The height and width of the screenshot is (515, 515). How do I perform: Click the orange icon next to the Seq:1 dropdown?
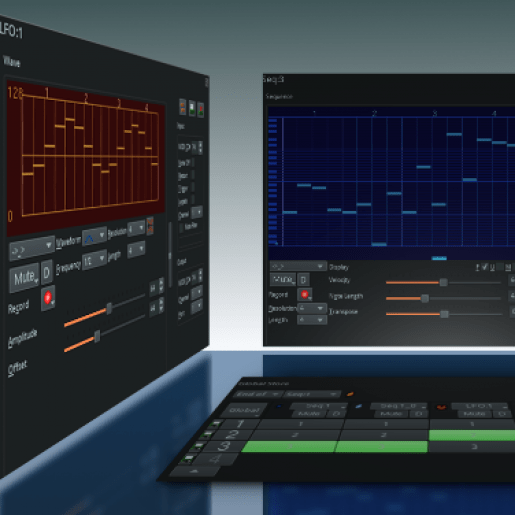(x=350, y=394)
